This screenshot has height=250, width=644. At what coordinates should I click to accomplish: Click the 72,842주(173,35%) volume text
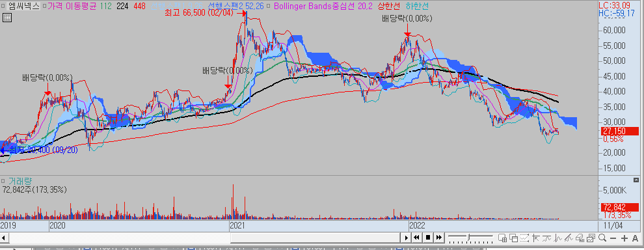pyautogui.click(x=34, y=189)
